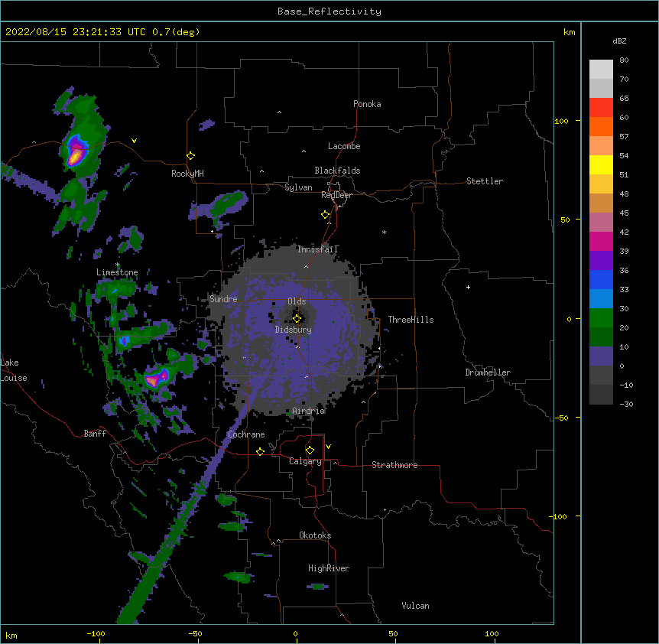Select the light gray 70-80 dBZ swatch
This screenshot has width=659, height=644.
point(601,70)
